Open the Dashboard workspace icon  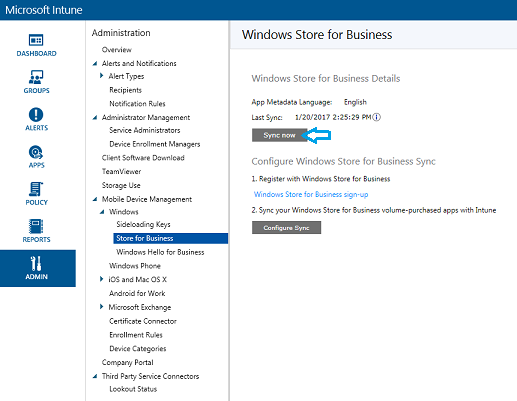tap(36, 40)
